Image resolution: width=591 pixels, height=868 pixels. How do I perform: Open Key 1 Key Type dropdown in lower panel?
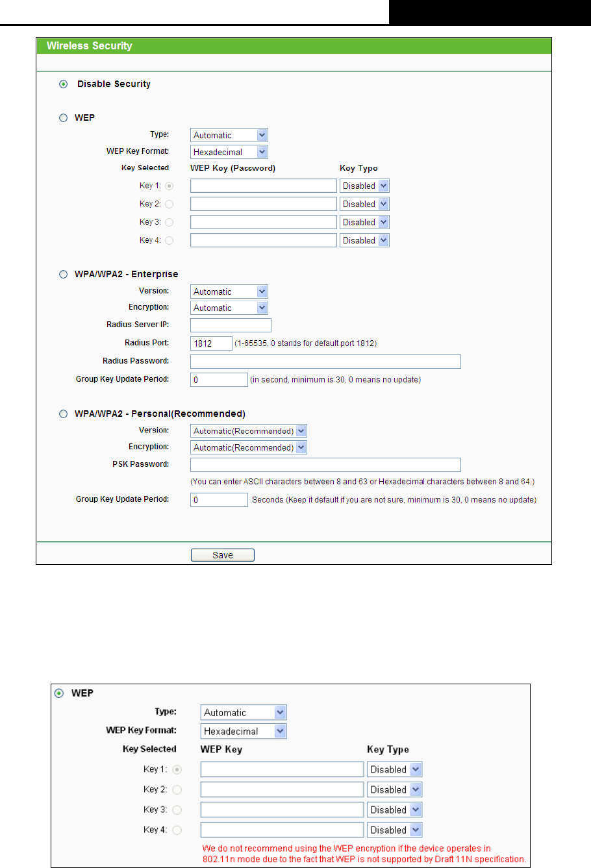[395, 769]
